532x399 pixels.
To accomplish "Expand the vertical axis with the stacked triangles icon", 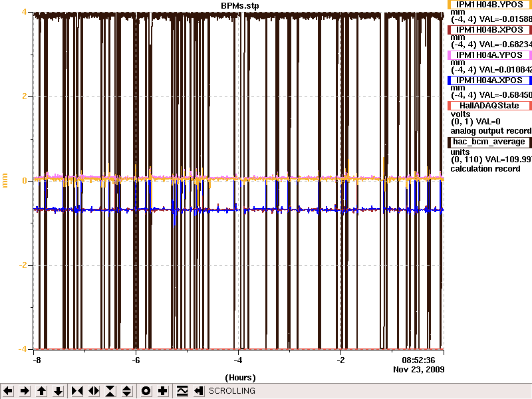I will (x=127, y=391).
